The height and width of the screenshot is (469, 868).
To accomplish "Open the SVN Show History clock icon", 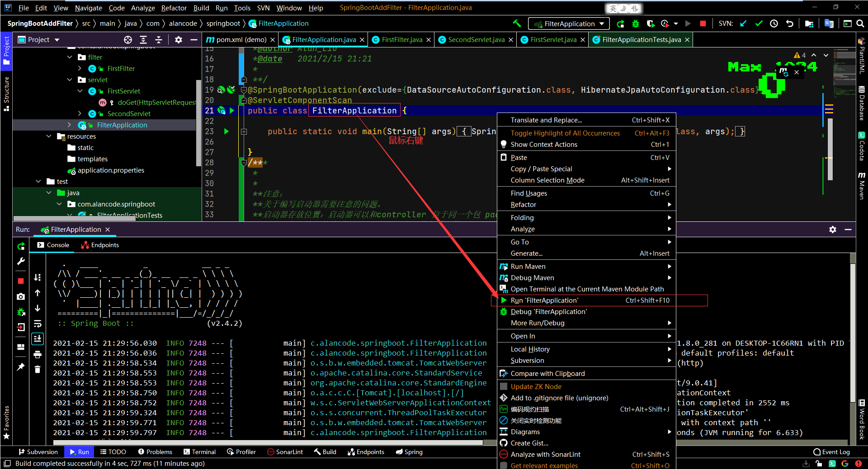I will coord(774,23).
